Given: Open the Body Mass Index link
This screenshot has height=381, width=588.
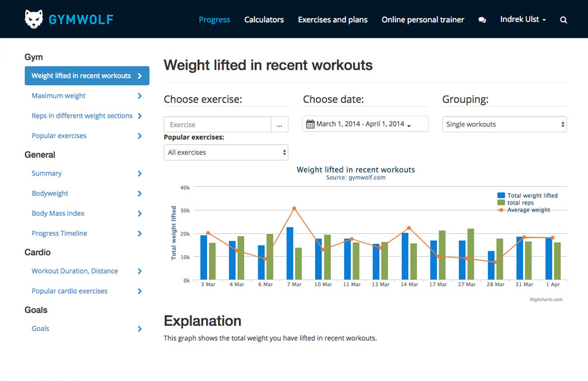Looking at the screenshot, I should point(58,213).
